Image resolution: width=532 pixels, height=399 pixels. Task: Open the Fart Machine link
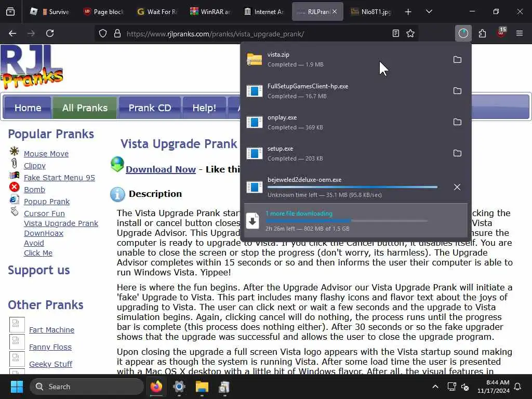coord(51,330)
